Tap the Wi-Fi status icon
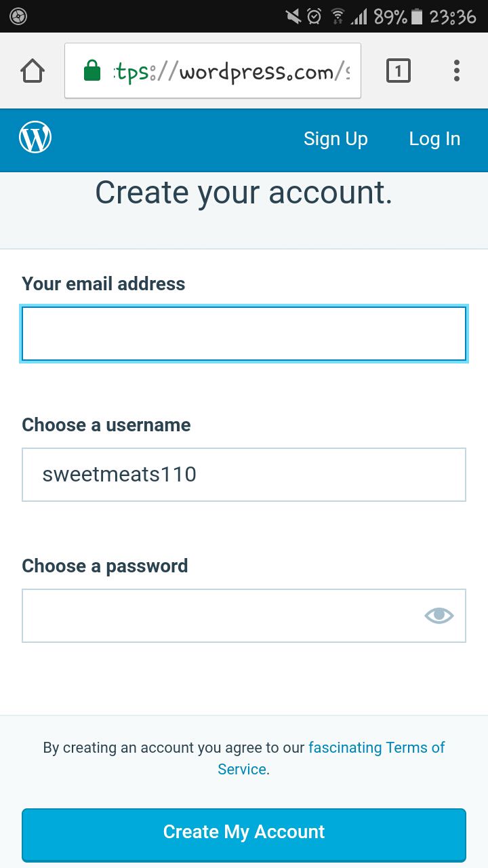 click(x=337, y=16)
